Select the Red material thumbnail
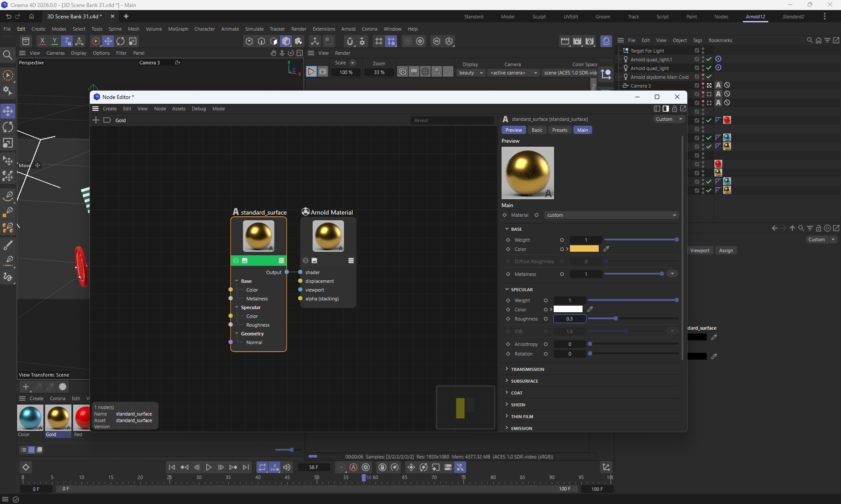The width and height of the screenshot is (841, 504). 82,418
